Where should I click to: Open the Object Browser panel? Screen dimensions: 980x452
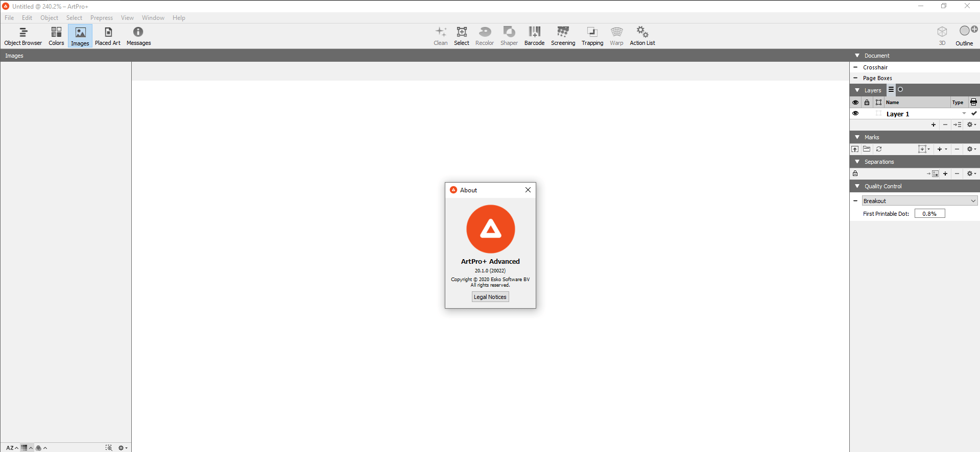(x=23, y=36)
